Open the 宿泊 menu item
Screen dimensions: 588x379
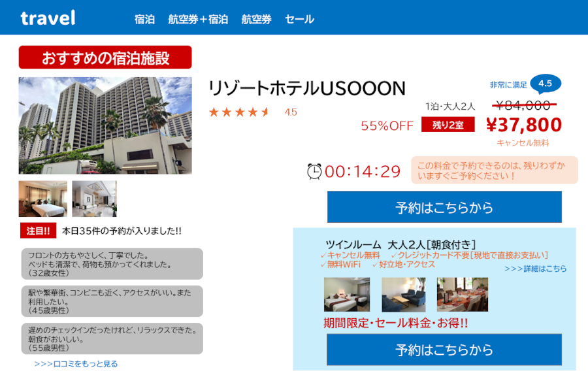coord(144,20)
